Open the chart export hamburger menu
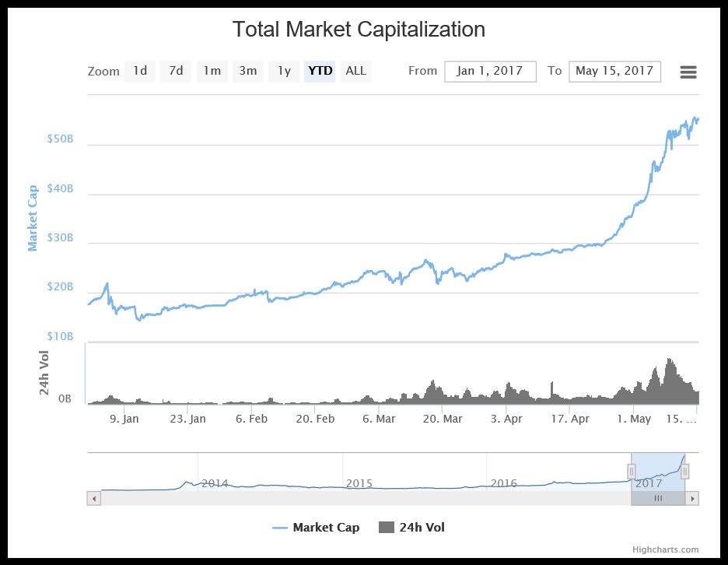The height and width of the screenshot is (565, 728). (688, 71)
